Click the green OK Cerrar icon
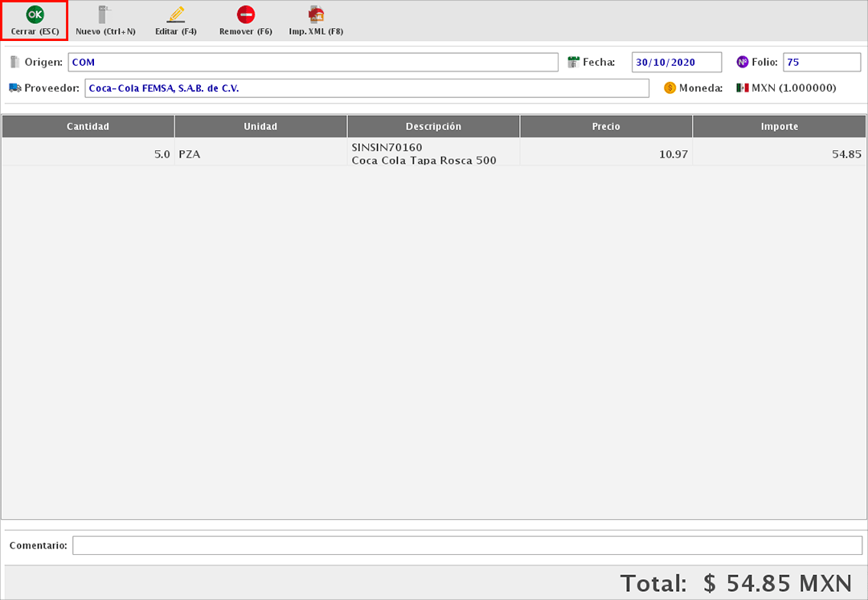868x600 pixels. 35,14
